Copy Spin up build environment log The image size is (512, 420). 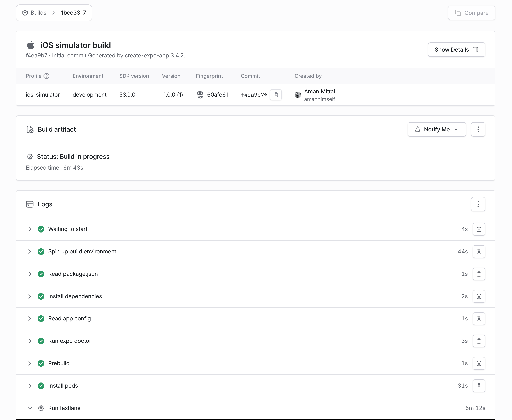[479, 252]
